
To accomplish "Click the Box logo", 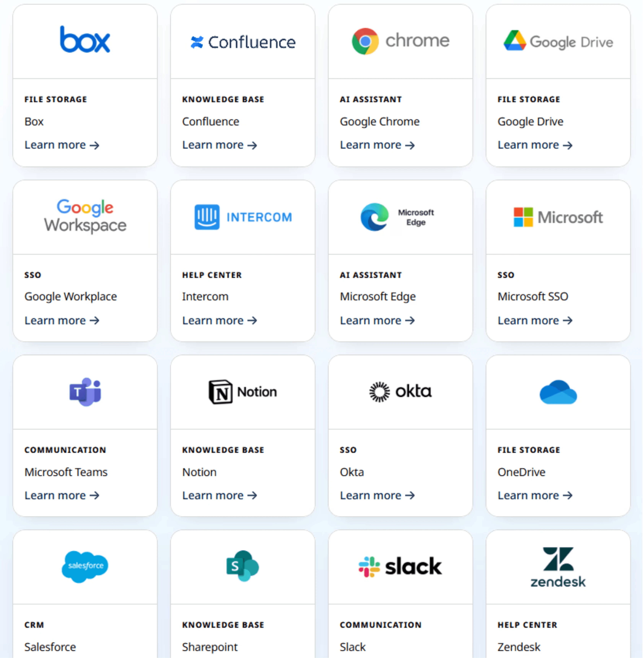I will click(85, 40).
